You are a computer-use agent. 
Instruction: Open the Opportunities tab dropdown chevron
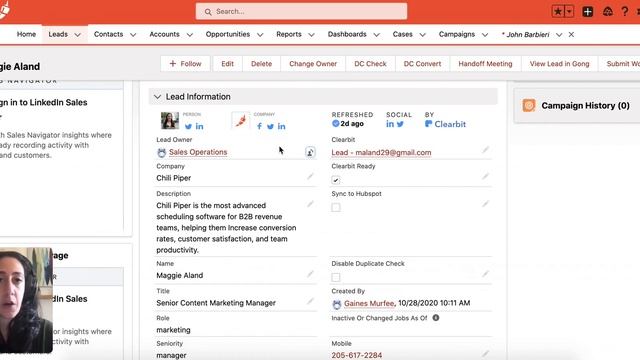pos(260,35)
